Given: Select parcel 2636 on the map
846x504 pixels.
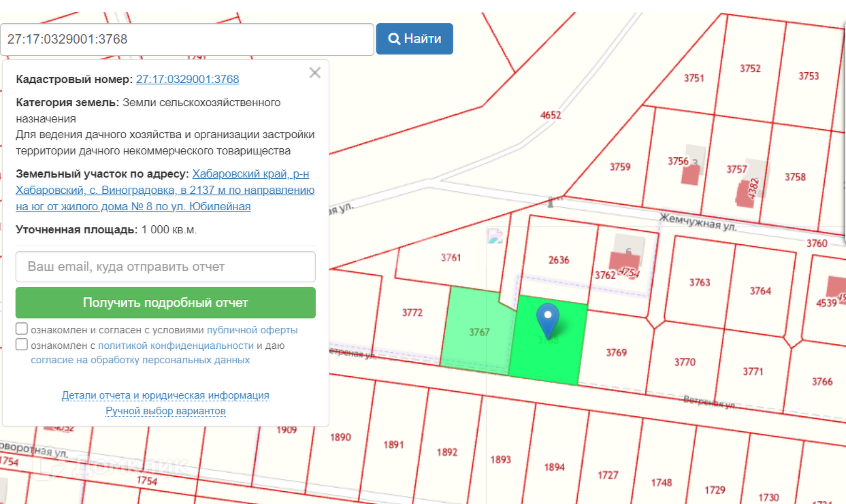Looking at the screenshot, I should [x=558, y=260].
